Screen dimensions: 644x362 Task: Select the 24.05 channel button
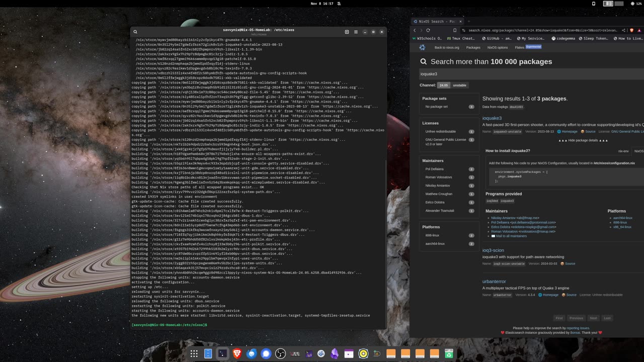(444, 85)
